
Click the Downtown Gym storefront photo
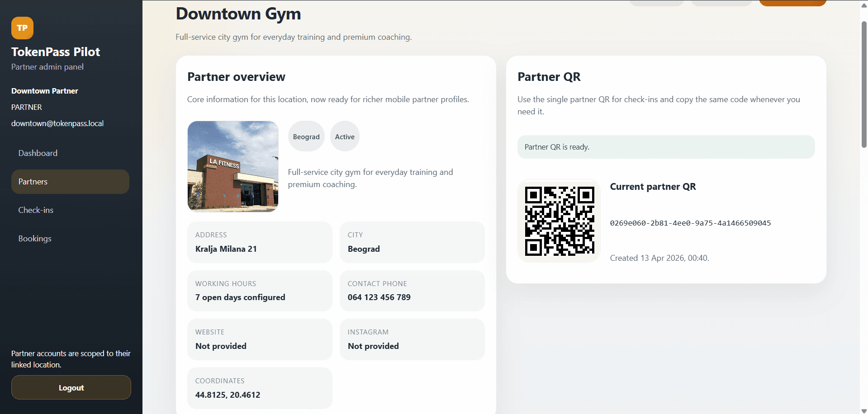pyautogui.click(x=232, y=166)
